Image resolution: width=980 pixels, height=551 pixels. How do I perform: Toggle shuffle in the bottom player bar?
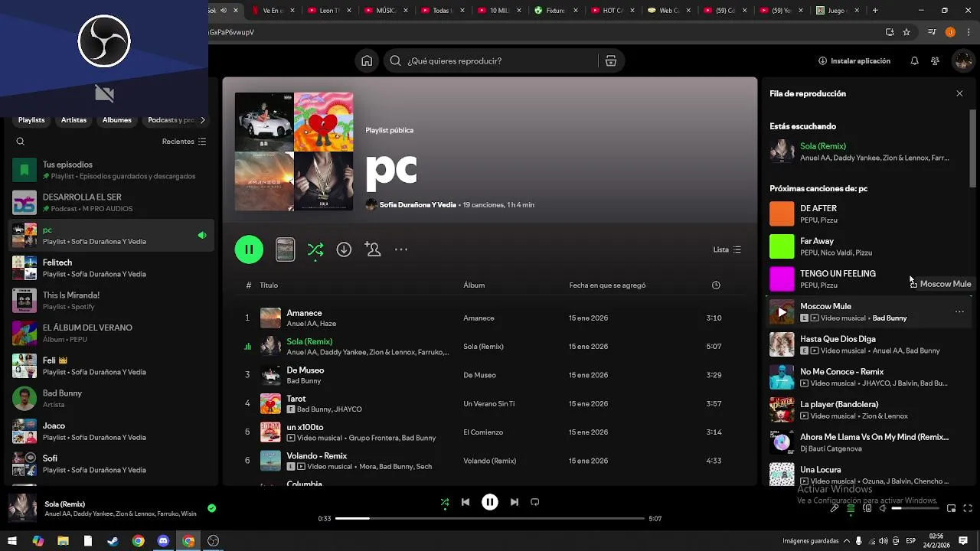coord(445,503)
